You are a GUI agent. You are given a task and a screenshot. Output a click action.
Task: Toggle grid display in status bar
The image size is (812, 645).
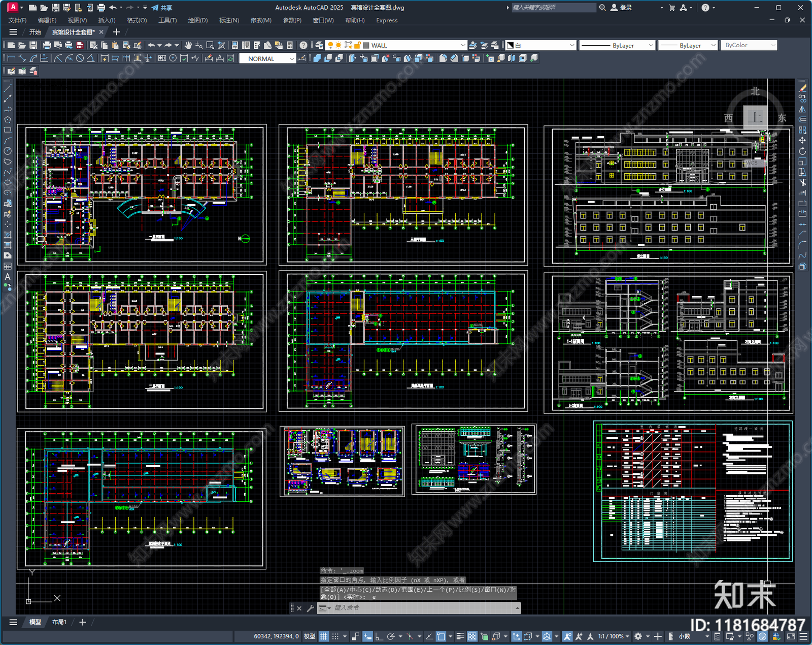tap(323, 636)
